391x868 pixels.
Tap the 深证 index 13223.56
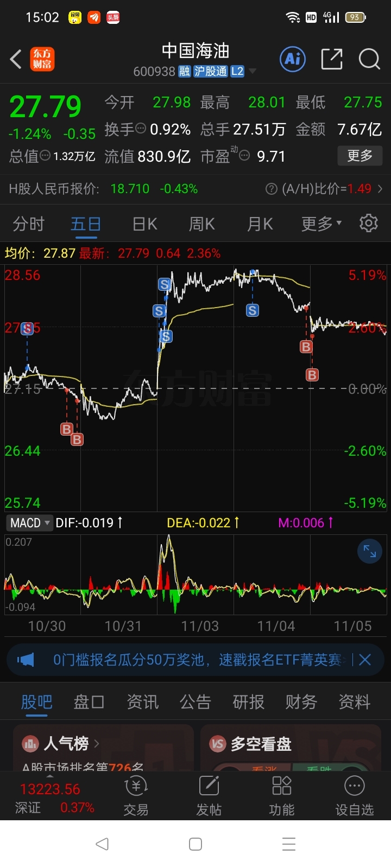click(50, 789)
